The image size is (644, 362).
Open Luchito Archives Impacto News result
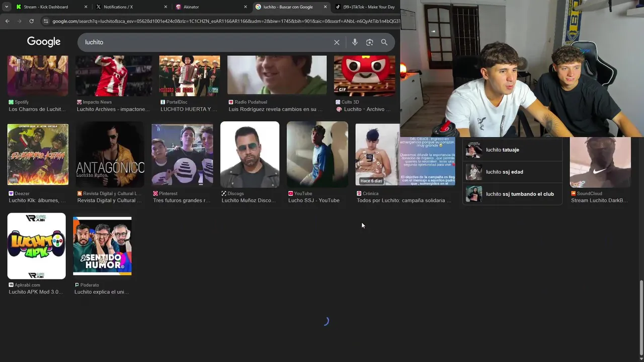[x=113, y=109]
